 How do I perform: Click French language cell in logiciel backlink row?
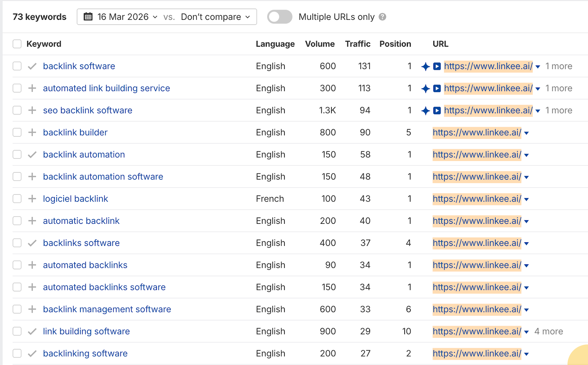click(x=270, y=198)
